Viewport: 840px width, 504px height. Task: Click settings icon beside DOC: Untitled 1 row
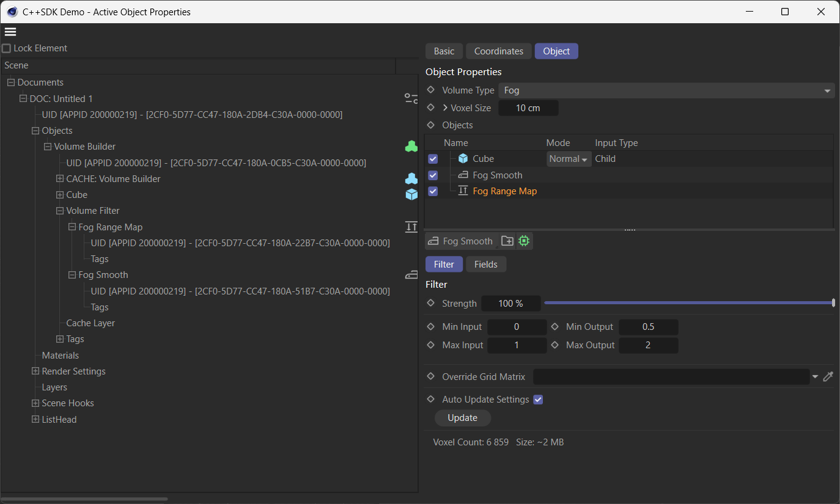click(x=411, y=98)
